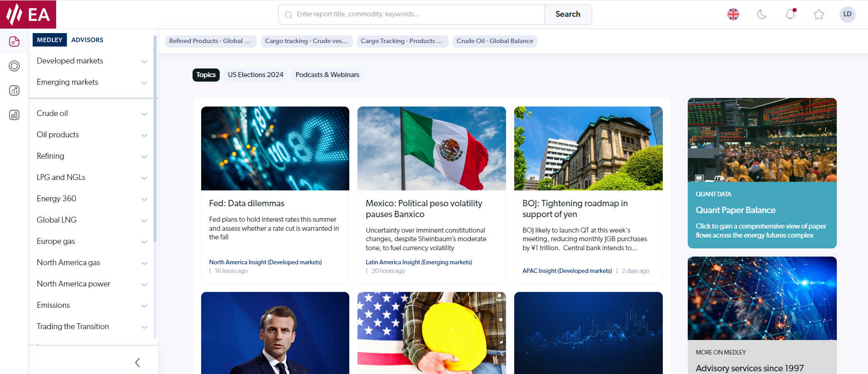Expand Emissions menu

click(92, 305)
